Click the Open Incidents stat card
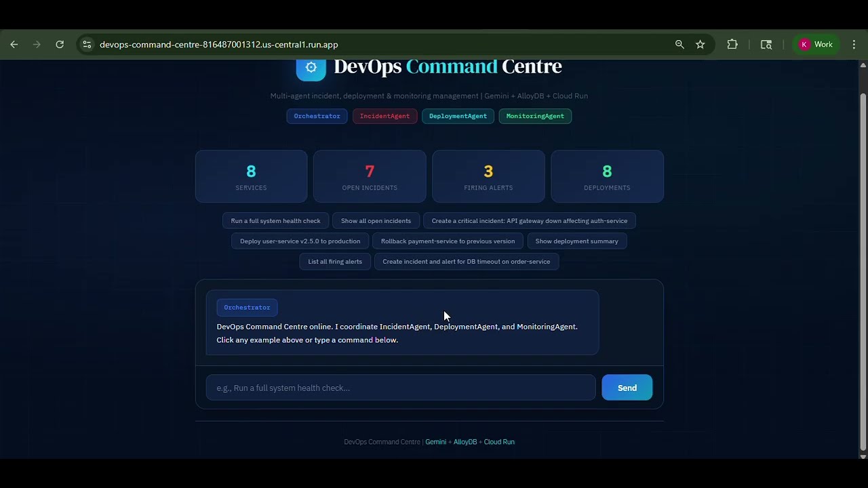868x488 pixels. [370, 176]
